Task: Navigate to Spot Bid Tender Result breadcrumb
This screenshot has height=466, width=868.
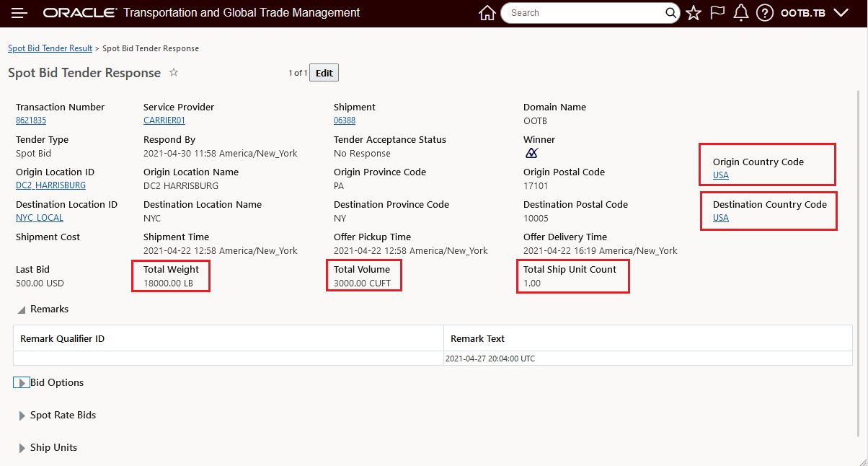Action: point(50,48)
